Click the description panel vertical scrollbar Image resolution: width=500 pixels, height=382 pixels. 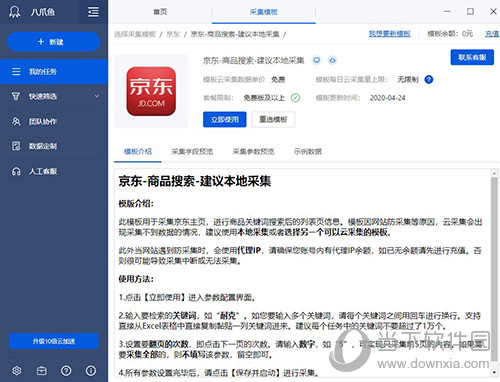494,270
